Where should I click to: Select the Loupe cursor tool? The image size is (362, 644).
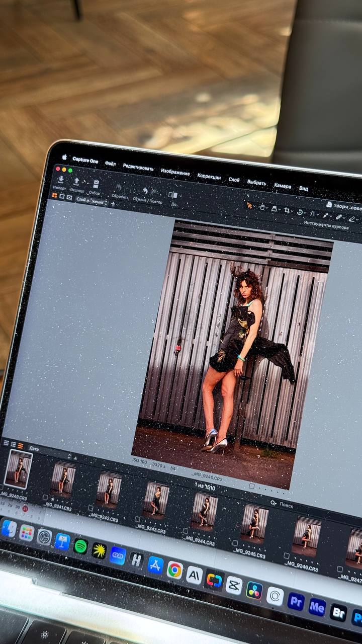(x=275, y=209)
